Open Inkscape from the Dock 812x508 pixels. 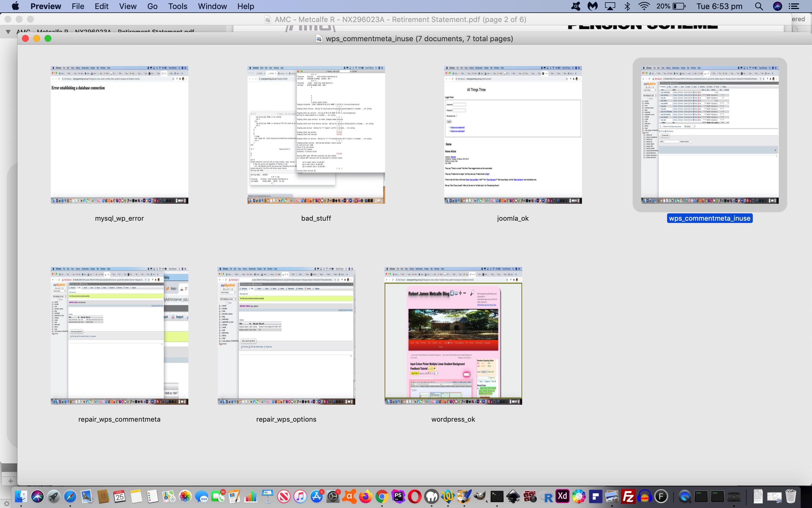coord(513,496)
